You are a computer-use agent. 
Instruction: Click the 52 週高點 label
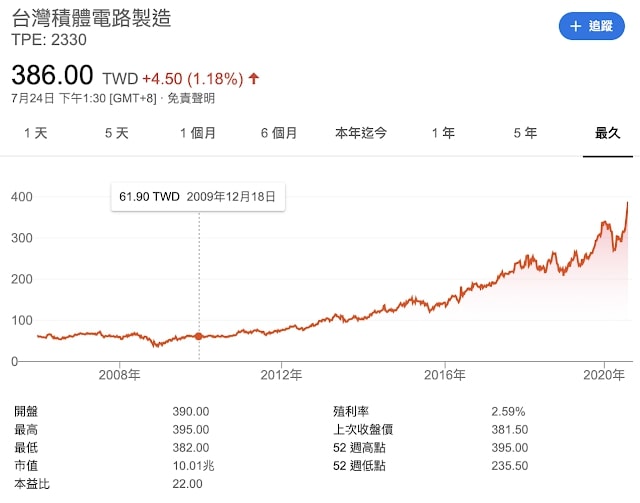[x=359, y=447]
